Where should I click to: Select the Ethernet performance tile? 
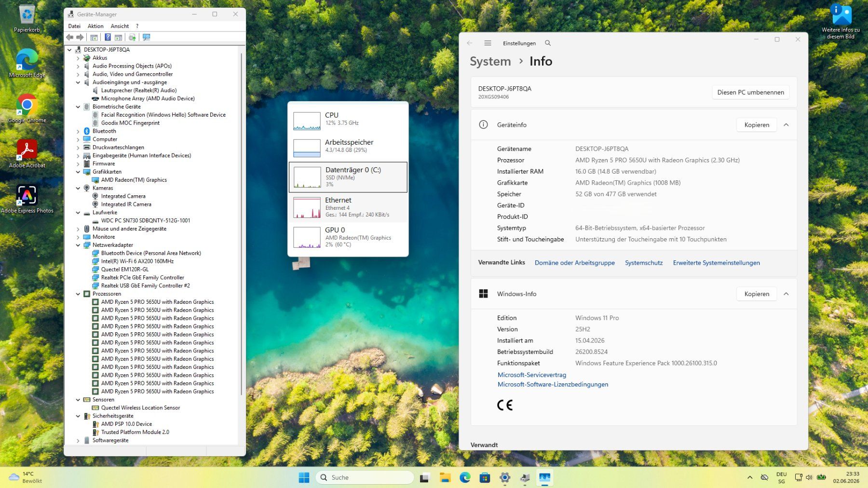click(348, 207)
